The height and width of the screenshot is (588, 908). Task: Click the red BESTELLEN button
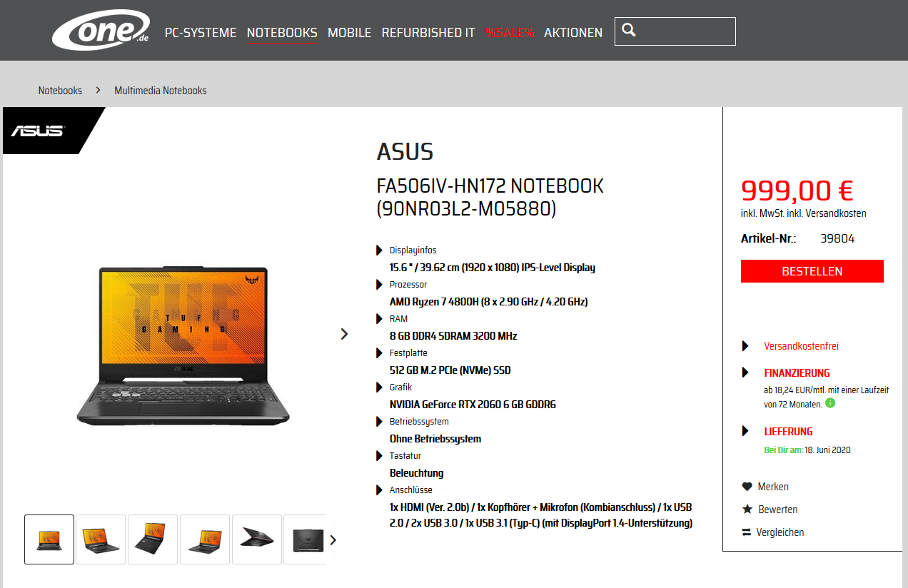pyautogui.click(x=812, y=271)
